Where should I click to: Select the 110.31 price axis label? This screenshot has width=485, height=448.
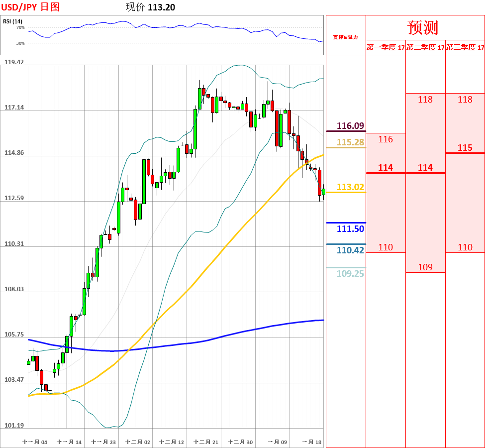tap(14, 243)
